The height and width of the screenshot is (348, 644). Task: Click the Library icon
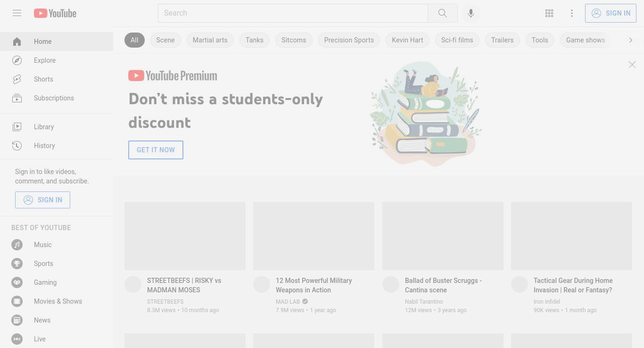17,127
